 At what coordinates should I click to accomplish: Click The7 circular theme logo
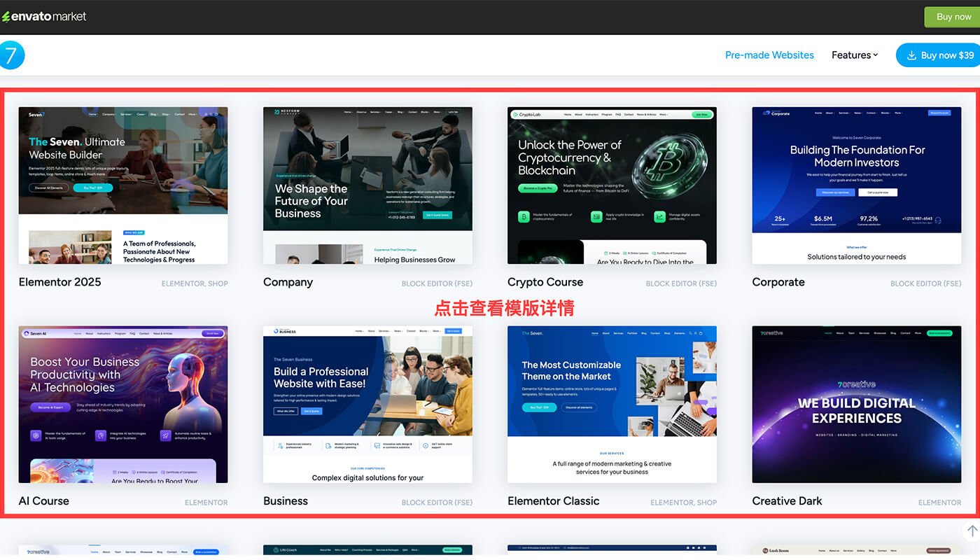click(x=11, y=55)
